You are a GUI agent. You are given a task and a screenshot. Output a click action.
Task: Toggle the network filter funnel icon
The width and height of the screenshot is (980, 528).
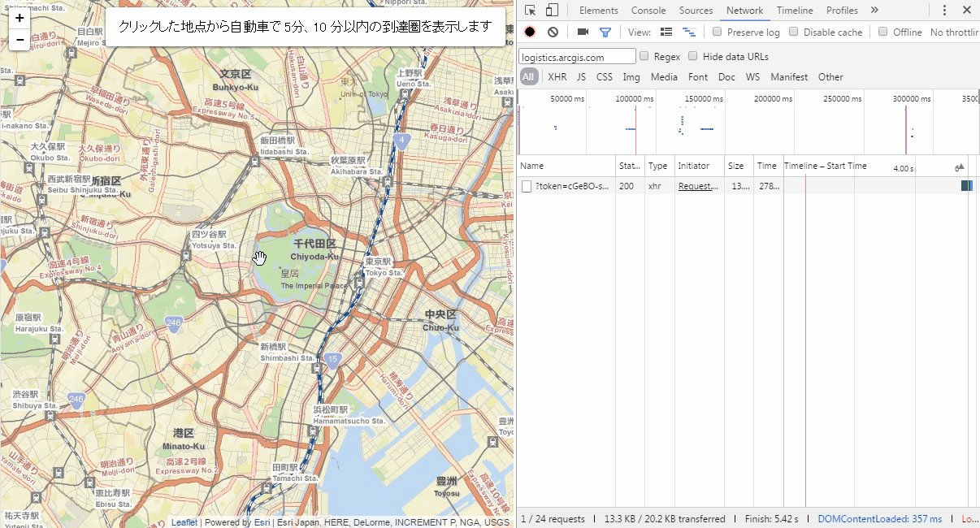[605, 32]
